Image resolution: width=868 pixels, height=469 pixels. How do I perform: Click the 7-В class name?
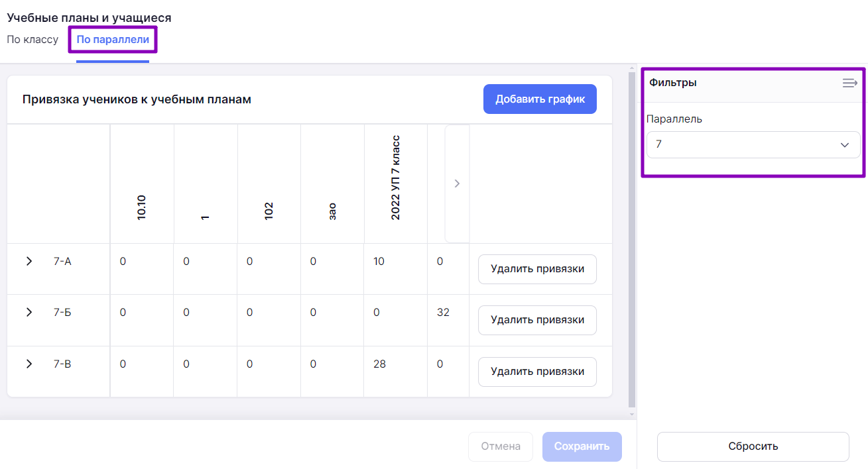click(62, 364)
